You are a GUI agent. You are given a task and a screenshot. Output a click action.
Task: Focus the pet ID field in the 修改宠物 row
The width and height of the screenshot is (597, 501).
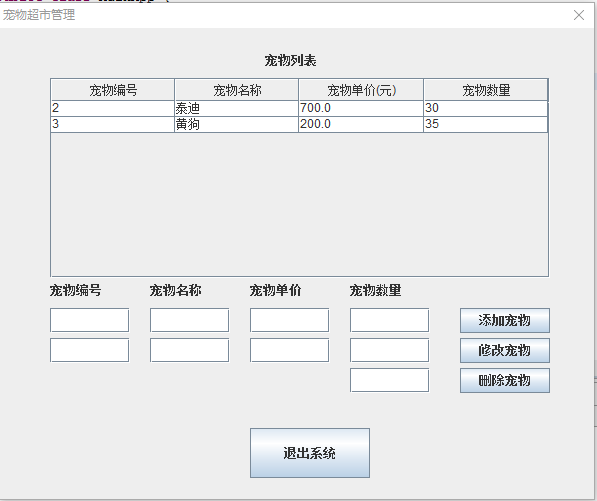click(89, 350)
